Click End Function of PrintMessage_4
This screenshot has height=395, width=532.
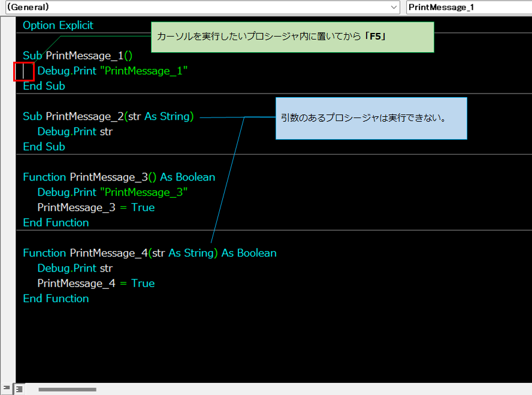(56, 298)
